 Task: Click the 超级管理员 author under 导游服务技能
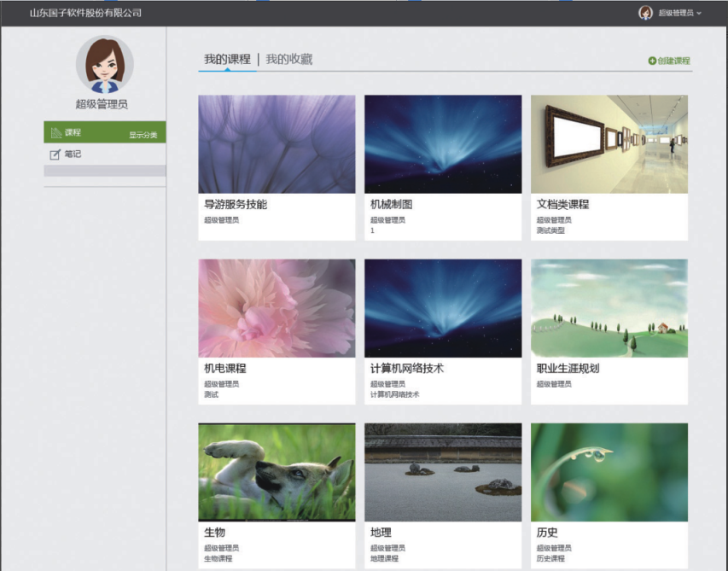click(x=221, y=220)
